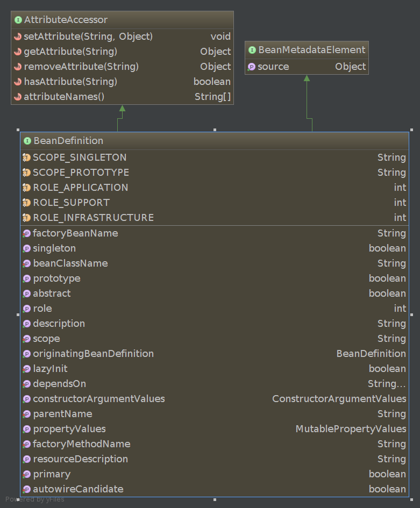Screen dimensions: 420x508
Task: Click the AttributeAccessor interface icon
Action: coord(18,20)
